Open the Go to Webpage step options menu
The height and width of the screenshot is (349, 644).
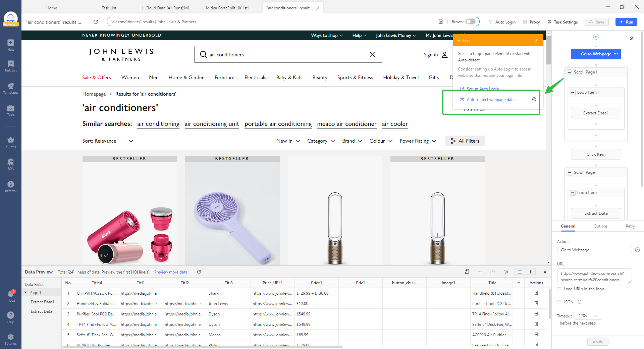[x=616, y=54]
